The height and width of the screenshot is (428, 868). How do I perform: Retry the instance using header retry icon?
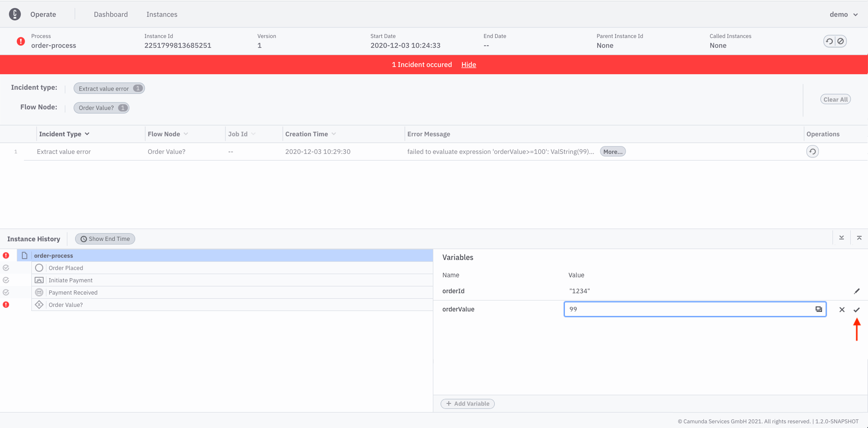(829, 41)
